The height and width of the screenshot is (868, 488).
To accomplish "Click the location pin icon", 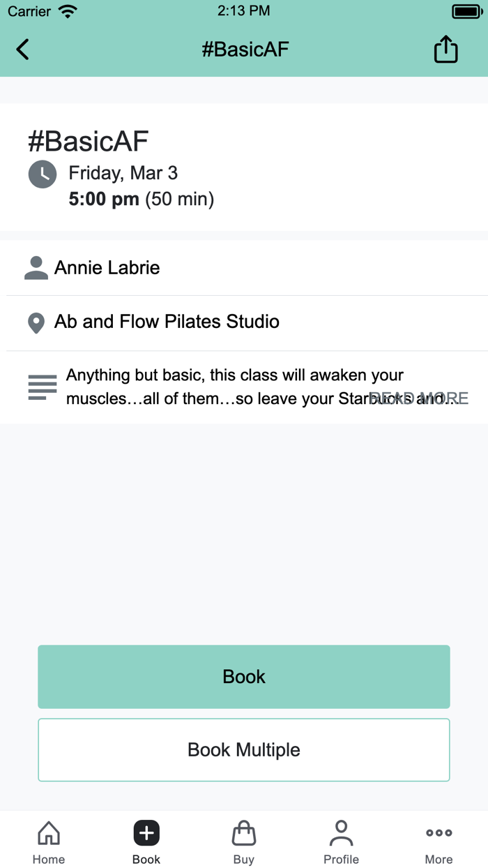I will [x=36, y=322].
